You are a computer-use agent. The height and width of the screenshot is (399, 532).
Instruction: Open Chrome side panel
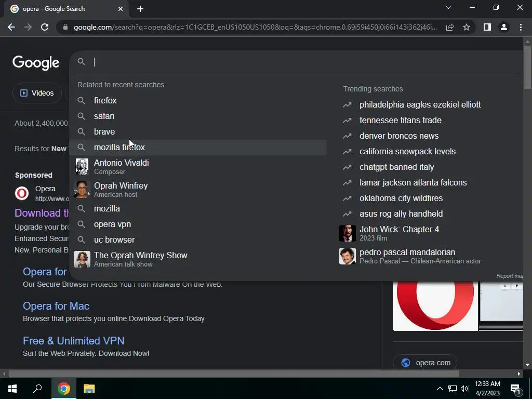pyautogui.click(x=487, y=27)
